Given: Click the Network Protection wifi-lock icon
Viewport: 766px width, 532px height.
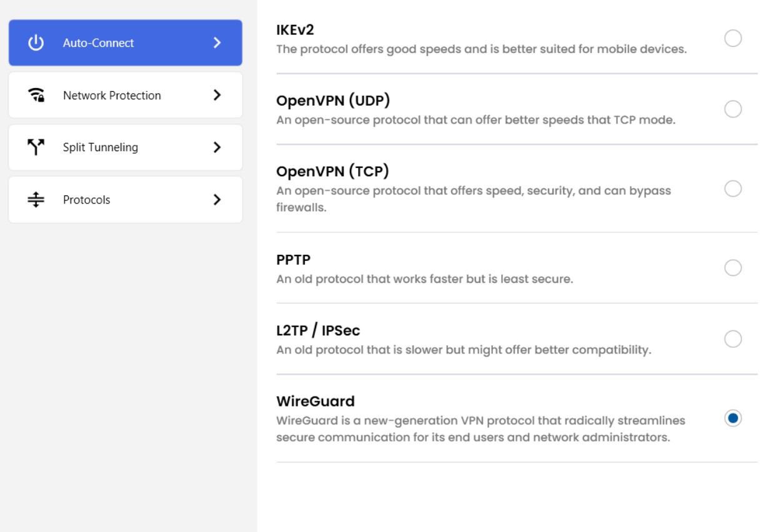Looking at the screenshot, I should [36, 95].
